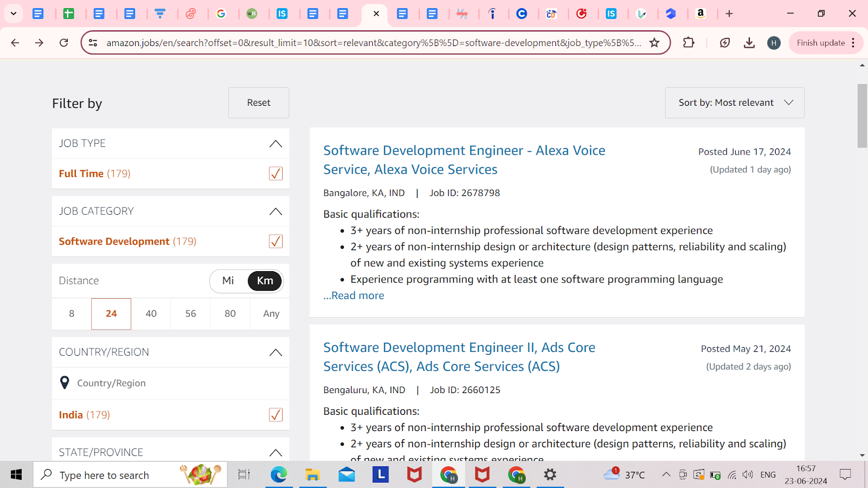
Task: Click the location pin icon in Country/Region
Action: pos(65,383)
